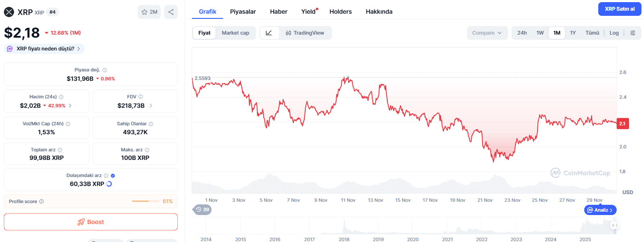Click the info icon beside Toplam arz

click(60, 150)
